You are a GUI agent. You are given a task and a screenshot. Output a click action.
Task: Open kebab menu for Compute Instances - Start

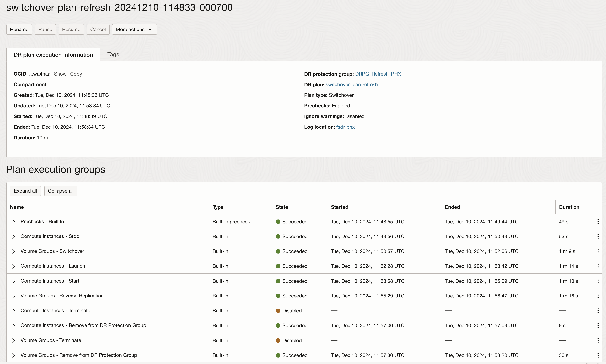[598, 281]
